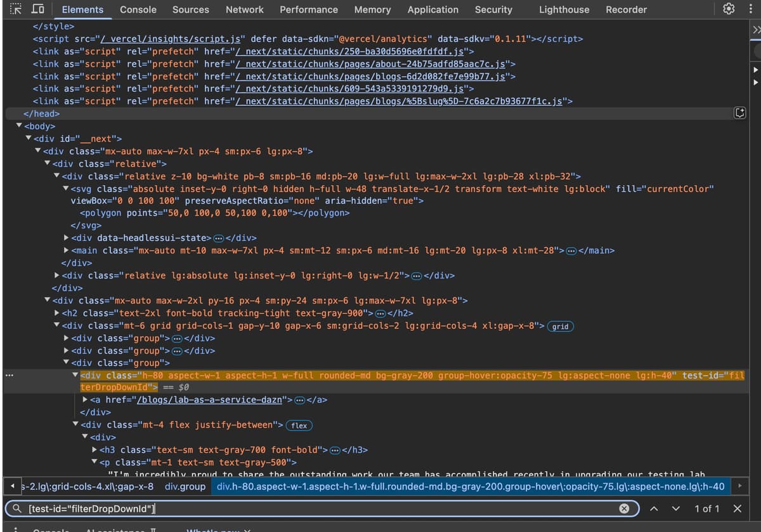Toggle the grid overlay badge

(560, 326)
